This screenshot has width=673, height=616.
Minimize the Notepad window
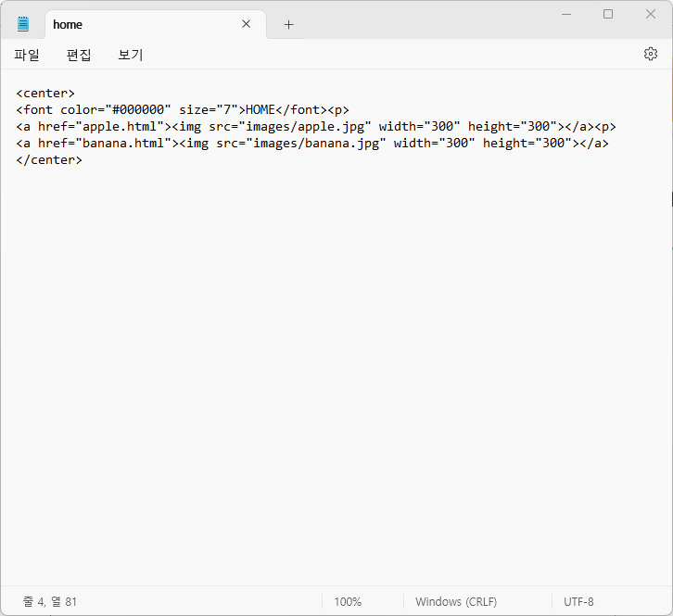566,14
